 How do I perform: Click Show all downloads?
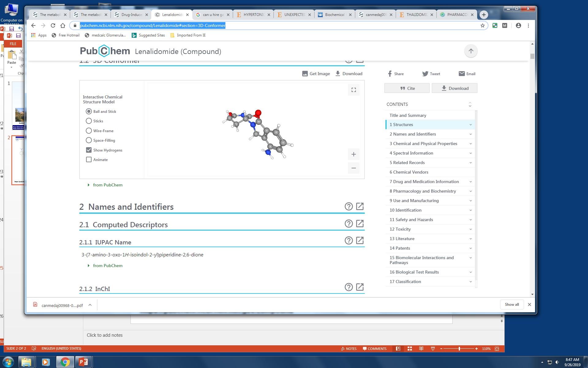(512, 305)
